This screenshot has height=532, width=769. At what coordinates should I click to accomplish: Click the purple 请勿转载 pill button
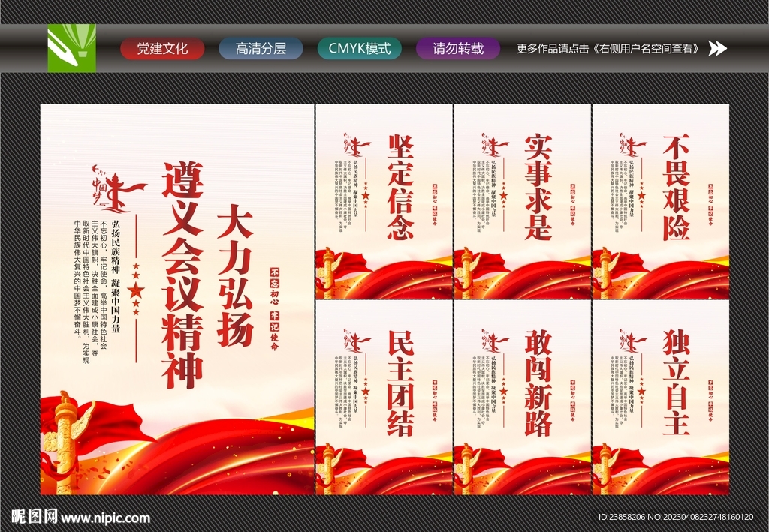pyautogui.click(x=458, y=49)
